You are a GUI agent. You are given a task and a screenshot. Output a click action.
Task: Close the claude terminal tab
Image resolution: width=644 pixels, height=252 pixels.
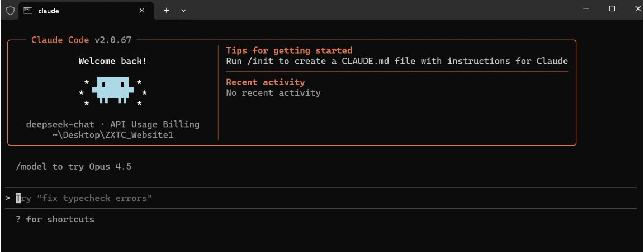coord(142,10)
